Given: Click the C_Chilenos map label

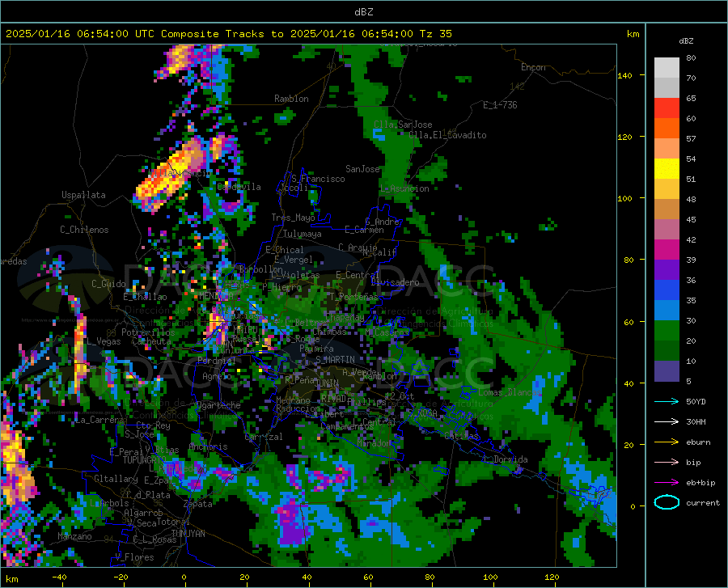Looking at the screenshot, I should pos(84,230).
